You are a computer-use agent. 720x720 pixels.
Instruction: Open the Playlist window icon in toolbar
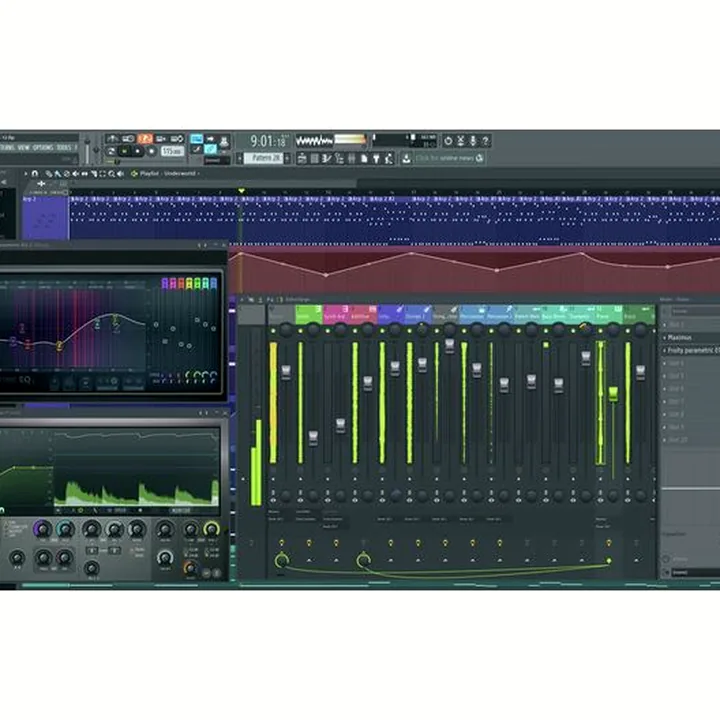pos(302,158)
